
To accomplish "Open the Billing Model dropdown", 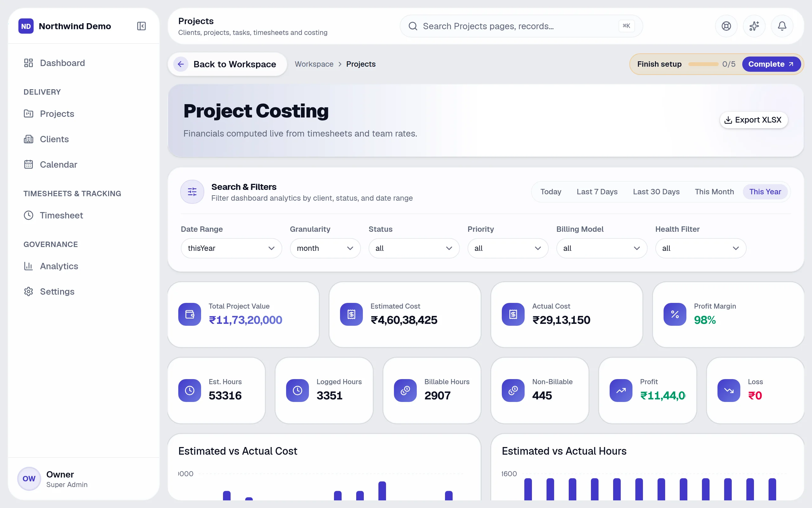I will click(x=602, y=248).
